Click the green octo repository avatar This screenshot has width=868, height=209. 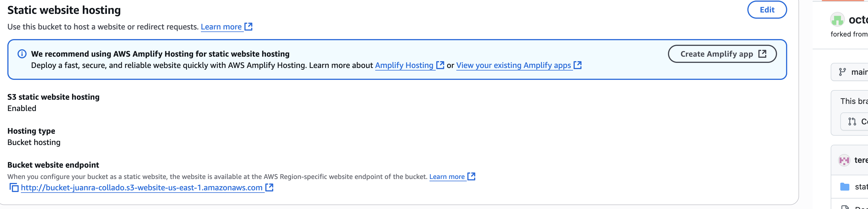click(837, 20)
